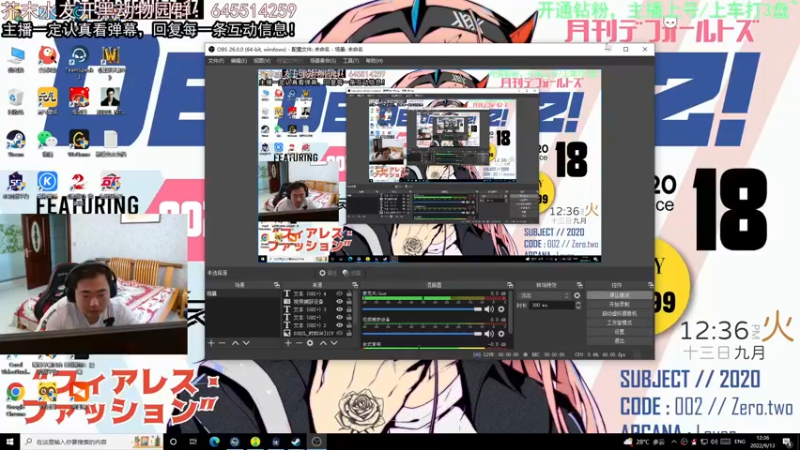
Task: Mute the microphone/Aux audio channel
Action: pos(489,309)
